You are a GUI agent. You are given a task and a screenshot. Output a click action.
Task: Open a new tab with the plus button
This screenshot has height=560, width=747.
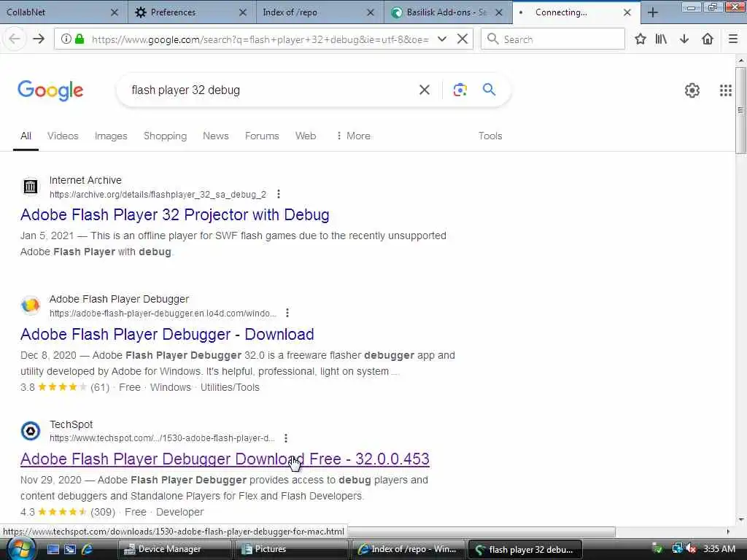point(653,12)
